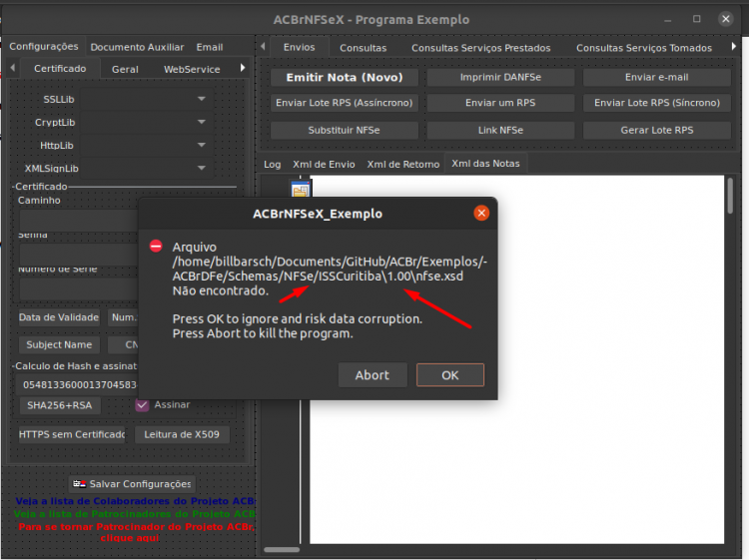Open the Colaboradores do Projeto link
Viewport: 749px width, 560px height.
(136, 501)
